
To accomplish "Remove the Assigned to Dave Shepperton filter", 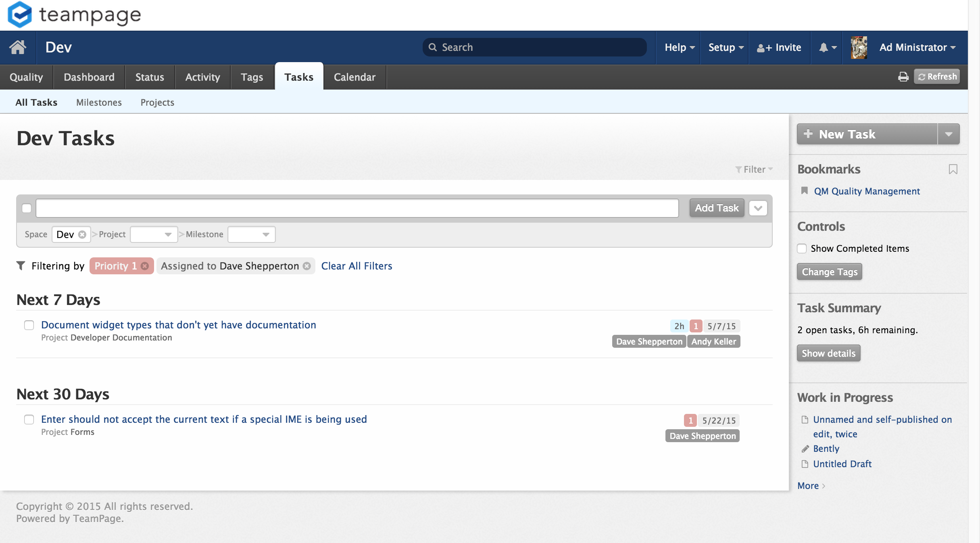I will click(x=307, y=266).
